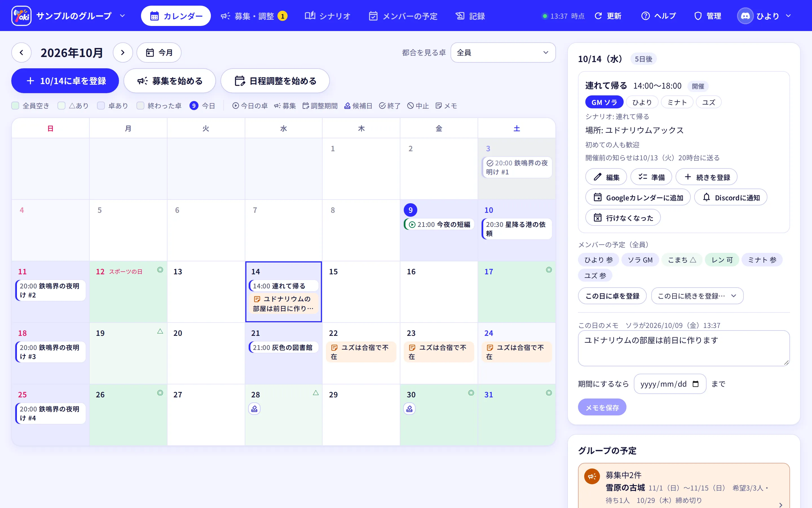Expand the サンプルのグループ group switcher
Image resolution: width=812 pixels, height=508 pixels.
[122, 16]
